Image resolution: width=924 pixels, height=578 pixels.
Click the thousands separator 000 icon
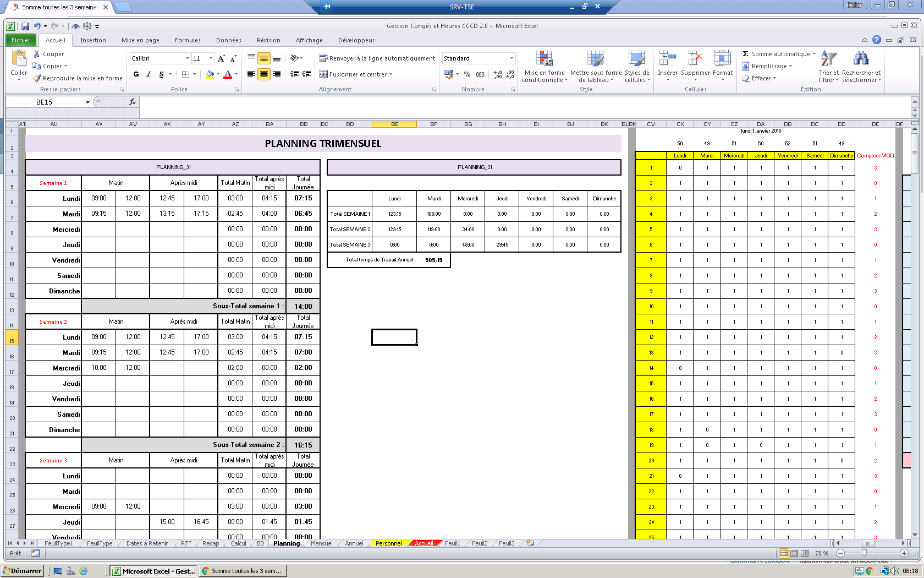480,74
